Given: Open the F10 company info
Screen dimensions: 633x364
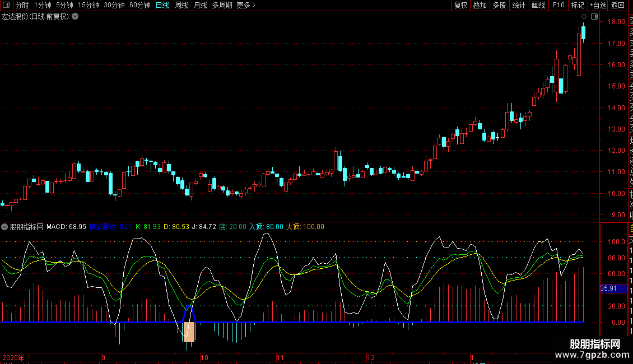Looking at the screenshot, I should click(x=558, y=5).
